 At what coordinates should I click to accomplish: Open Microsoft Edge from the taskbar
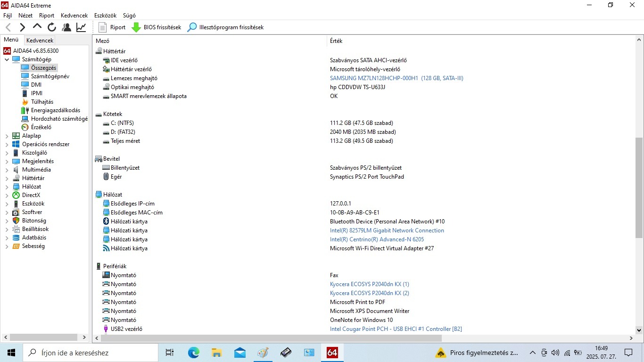click(193, 353)
